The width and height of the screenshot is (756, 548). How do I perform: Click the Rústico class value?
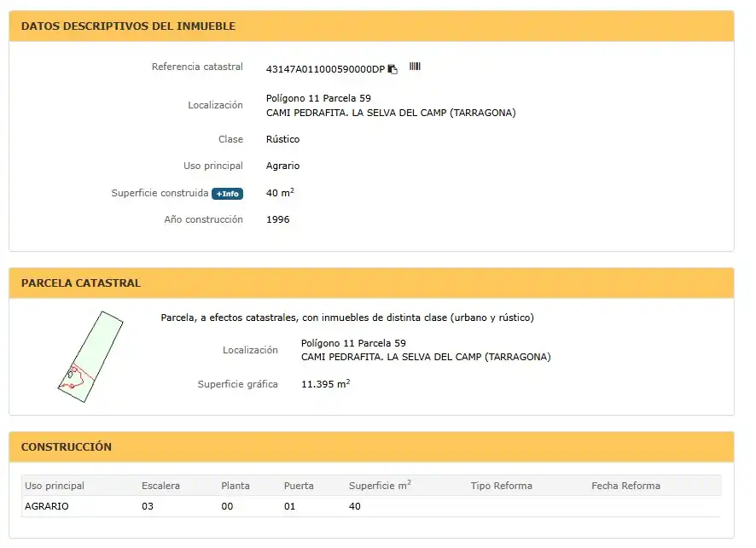pos(282,139)
